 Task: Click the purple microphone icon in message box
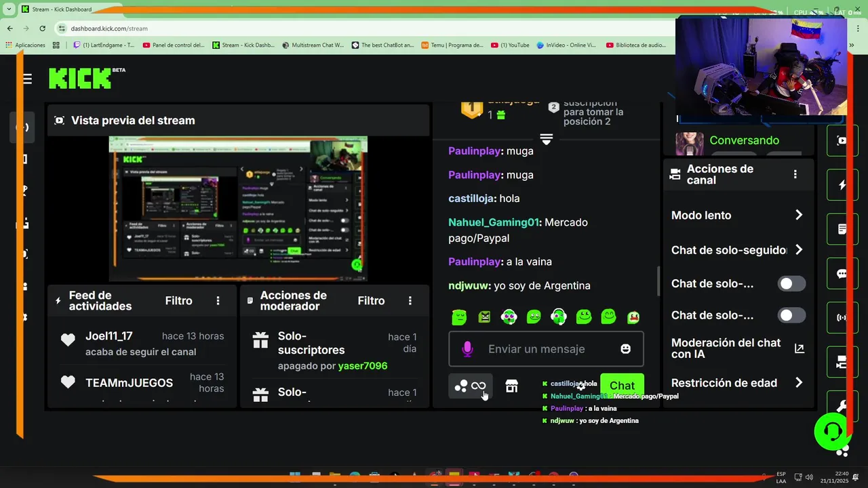coord(467,349)
